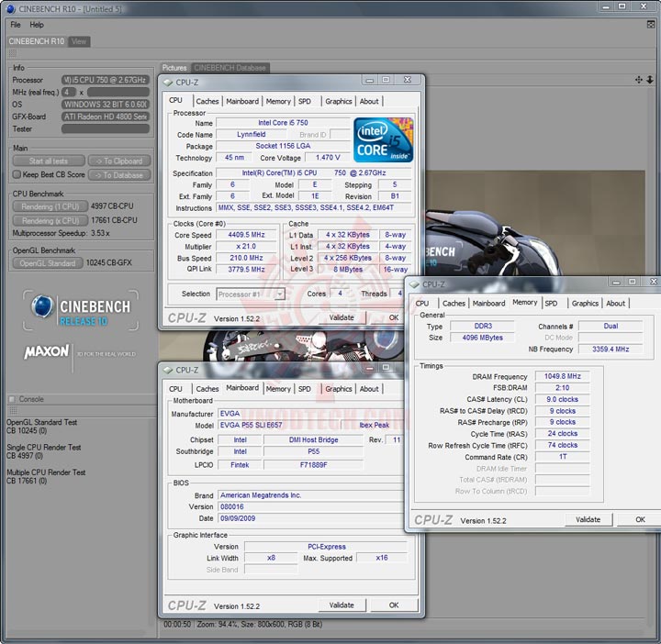
Task: Click OK in the Mainboard CPU-Z window
Action: pos(394,605)
